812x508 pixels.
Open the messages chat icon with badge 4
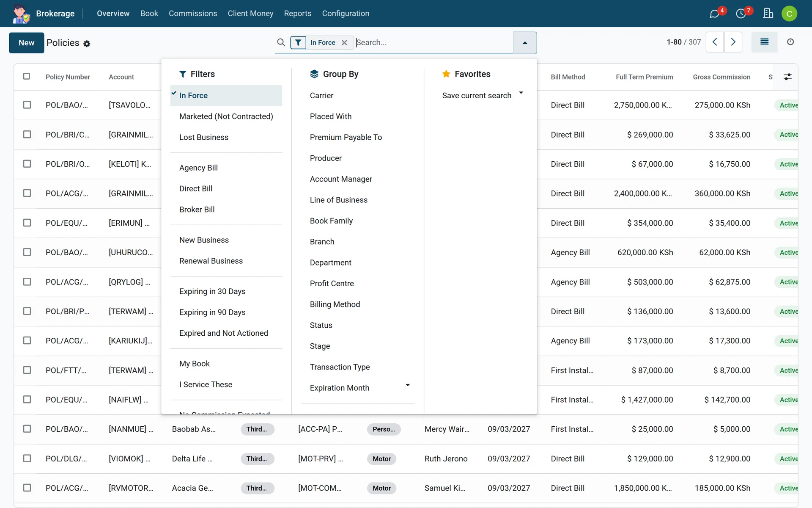pos(714,14)
